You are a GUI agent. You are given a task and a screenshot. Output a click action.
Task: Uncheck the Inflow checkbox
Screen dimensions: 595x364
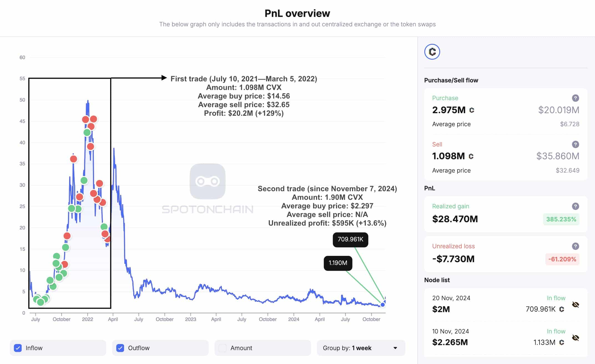click(18, 348)
